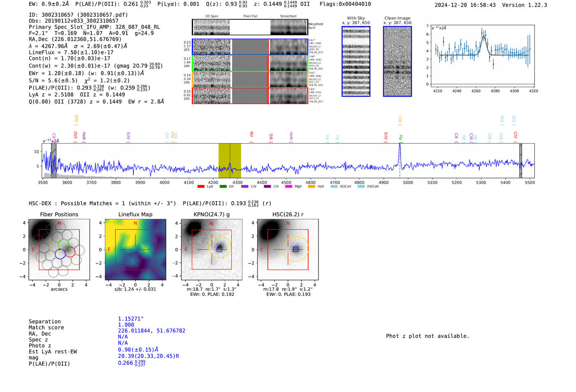This screenshot has width=576, height=392.
Task: Select the orange-outlined 2D fiber spectrum row
Action: (250, 79)
